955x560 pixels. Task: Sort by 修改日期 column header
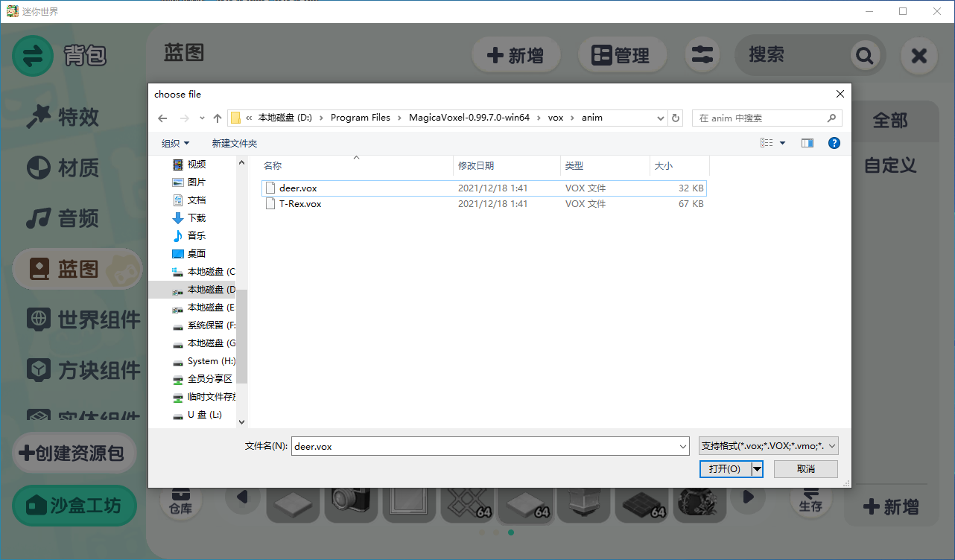(x=507, y=166)
